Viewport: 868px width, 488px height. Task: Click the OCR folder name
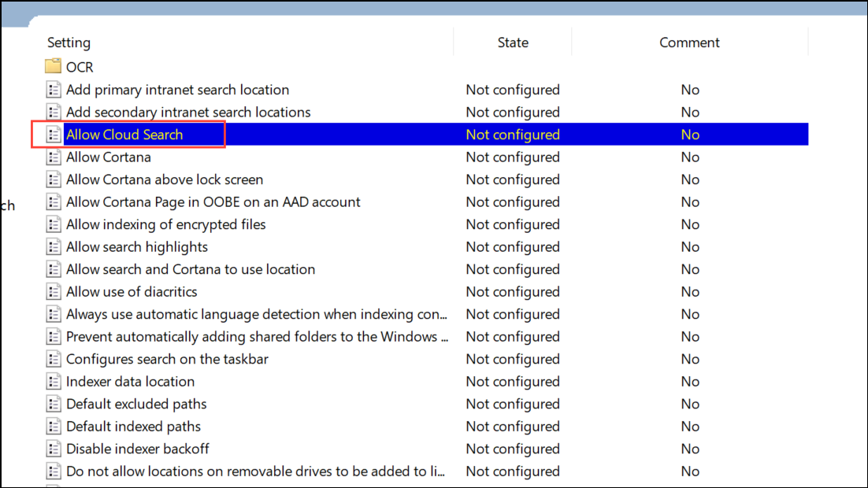click(x=80, y=67)
